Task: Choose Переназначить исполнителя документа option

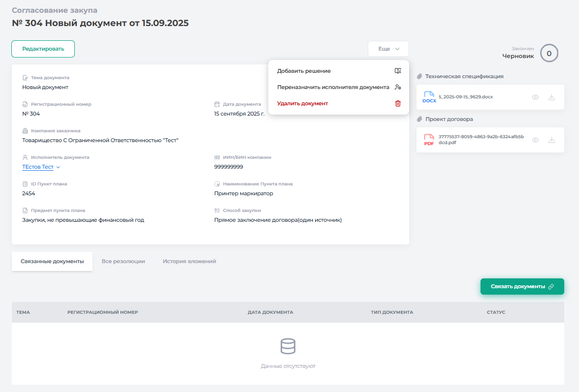Action: 333,87
